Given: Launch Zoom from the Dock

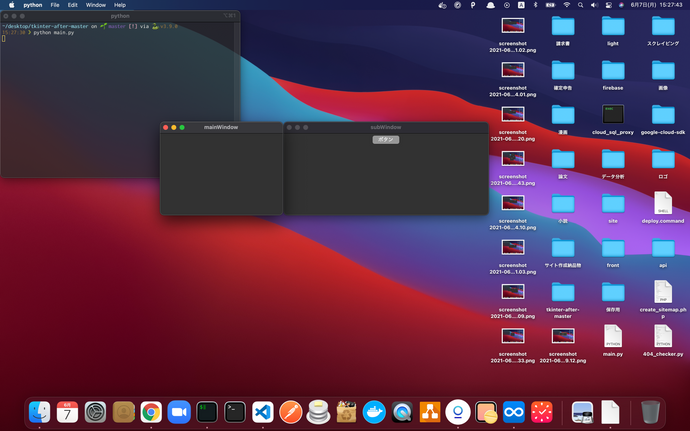Looking at the screenshot, I should pyautogui.click(x=179, y=413).
